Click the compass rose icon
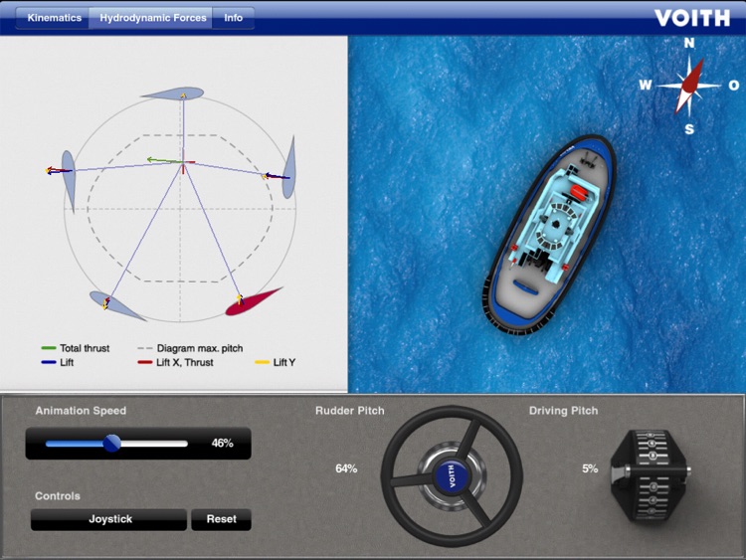 [x=689, y=86]
